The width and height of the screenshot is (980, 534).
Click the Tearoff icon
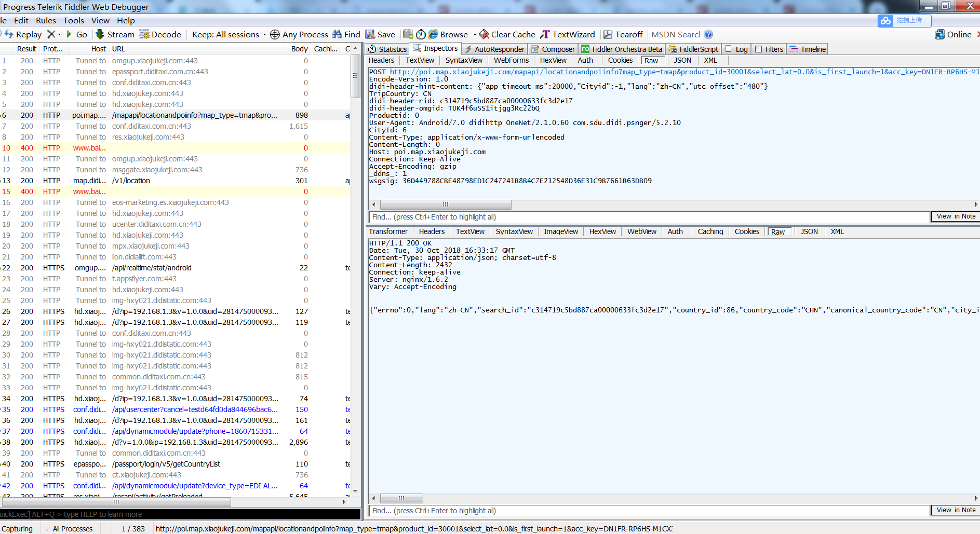(x=608, y=34)
